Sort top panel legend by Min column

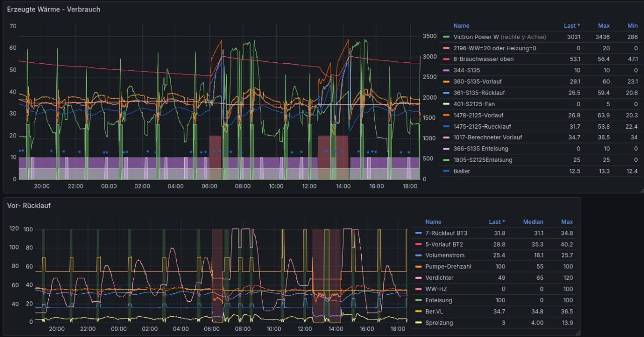(x=632, y=26)
